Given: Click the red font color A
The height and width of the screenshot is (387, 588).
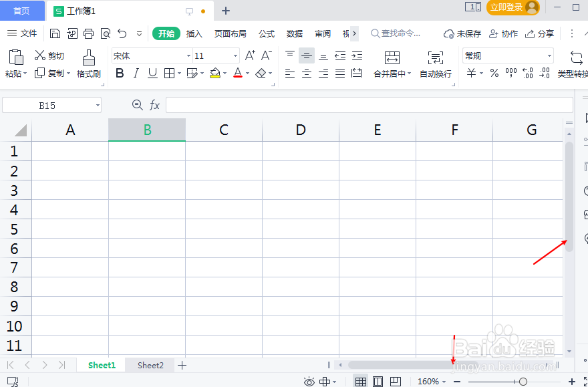Looking at the screenshot, I should pos(238,73).
